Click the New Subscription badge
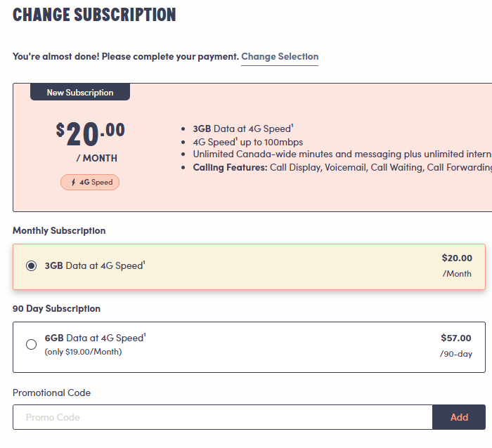The width and height of the screenshot is (492, 448). pyautogui.click(x=80, y=92)
